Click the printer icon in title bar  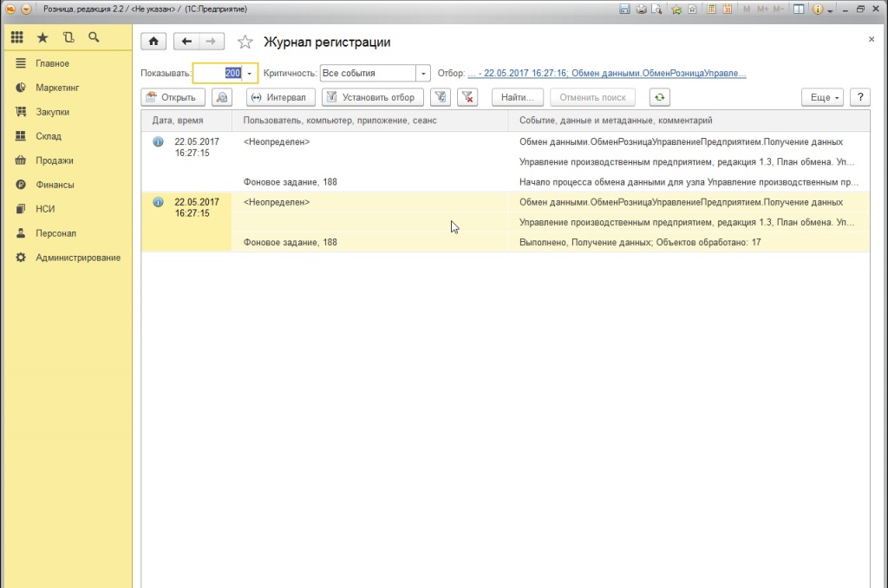pyautogui.click(x=641, y=9)
